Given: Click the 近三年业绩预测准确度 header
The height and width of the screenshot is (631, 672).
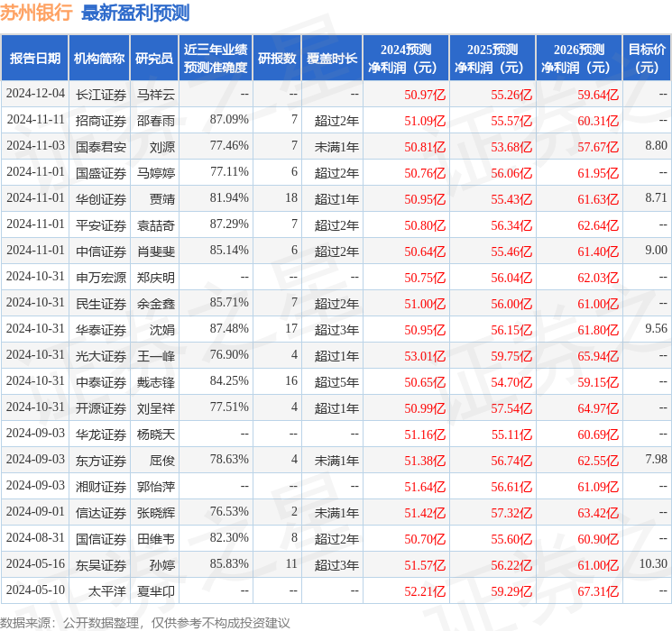Looking at the screenshot, I should point(216,59).
